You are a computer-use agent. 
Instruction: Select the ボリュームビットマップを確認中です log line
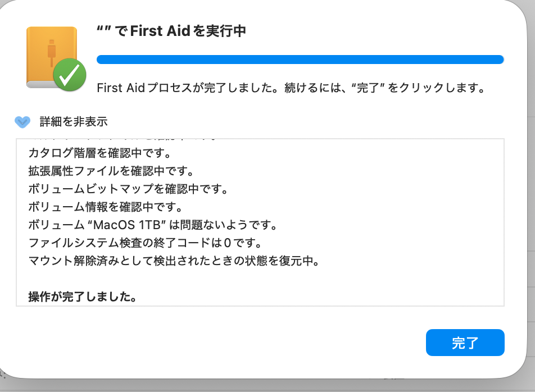click(x=128, y=189)
